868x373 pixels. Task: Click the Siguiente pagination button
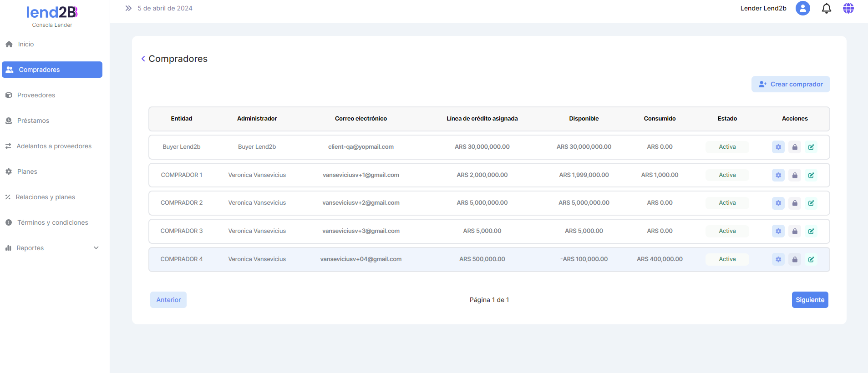(x=809, y=300)
